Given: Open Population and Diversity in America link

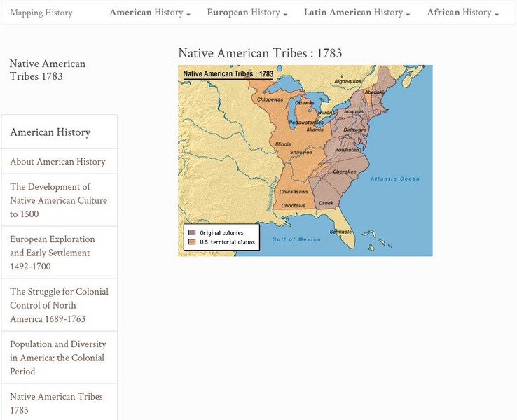Looking at the screenshot, I should click(60, 358).
